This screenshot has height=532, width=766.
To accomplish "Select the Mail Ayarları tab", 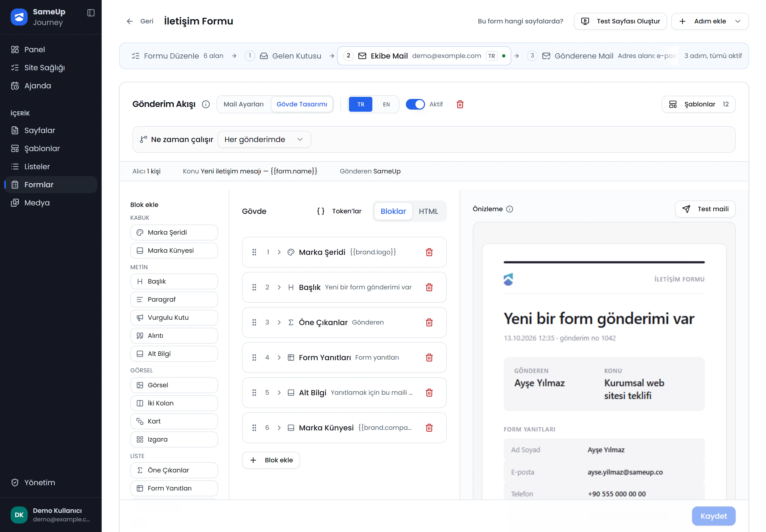I will pos(244,104).
